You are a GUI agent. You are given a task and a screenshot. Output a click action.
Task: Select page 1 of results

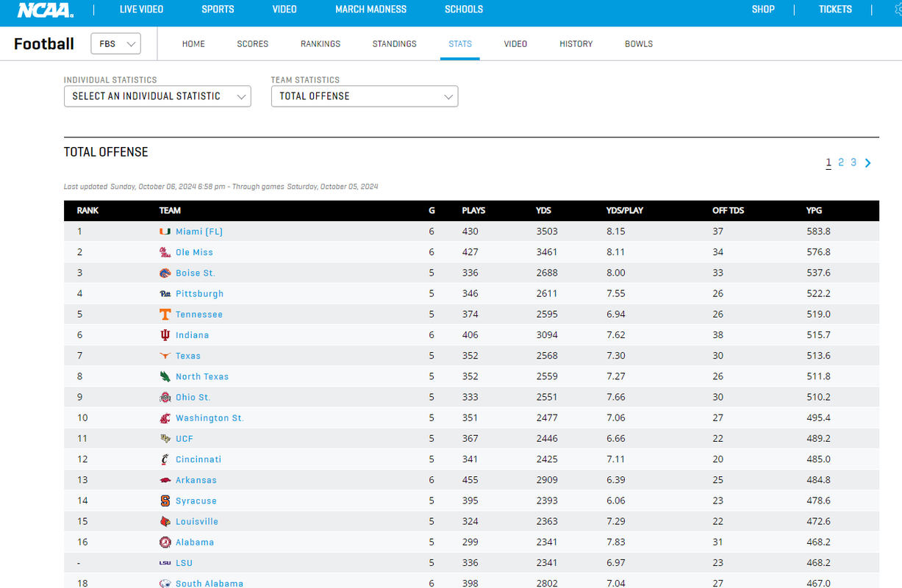[x=828, y=162]
